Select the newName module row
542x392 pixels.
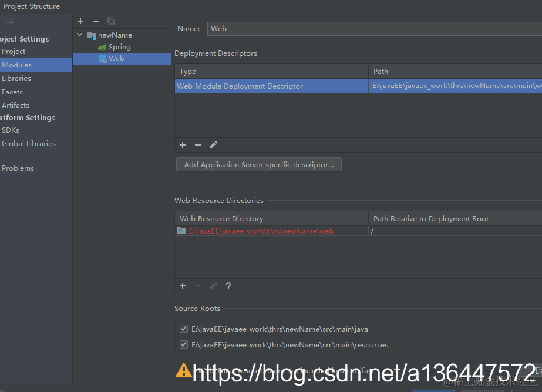coord(122,35)
